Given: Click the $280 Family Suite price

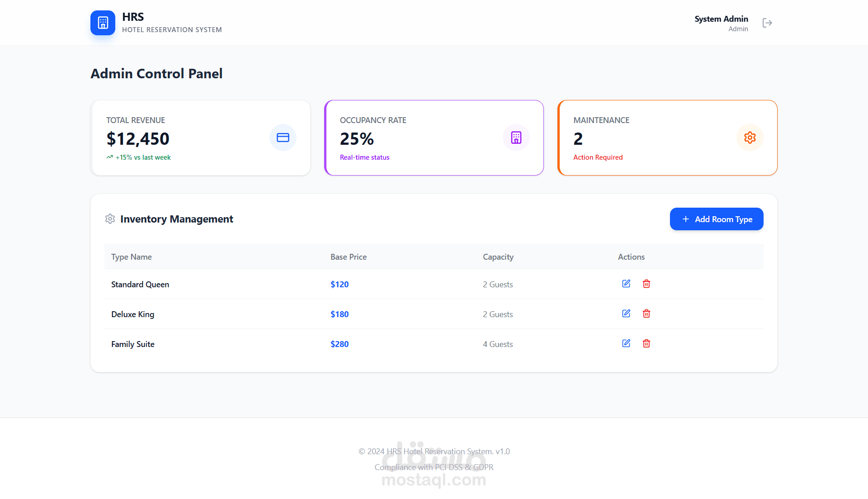Looking at the screenshot, I should tap(340, 344).
